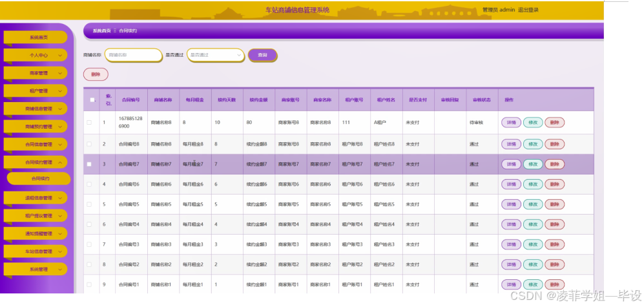Click the contract number 1678851286900 cell
644x307 pixels.
pos(130,122)
